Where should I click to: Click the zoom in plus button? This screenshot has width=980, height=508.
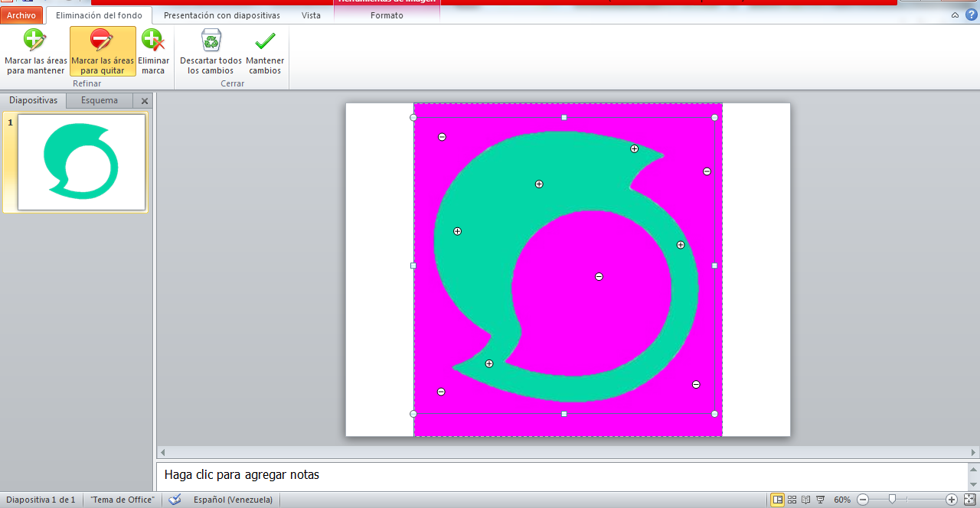coord(952,500)
